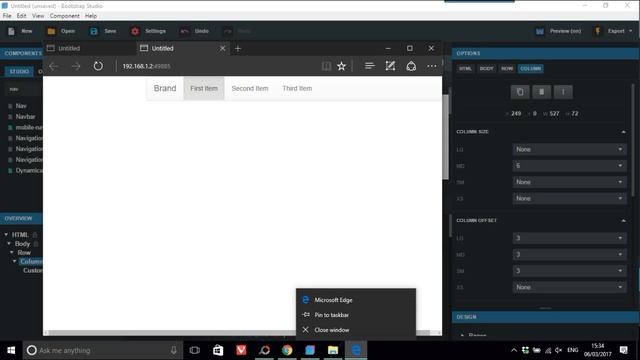This screenshot has height=360, width=640.
Task: Open Edge more actions ellipsis
Action: (432, 66)
